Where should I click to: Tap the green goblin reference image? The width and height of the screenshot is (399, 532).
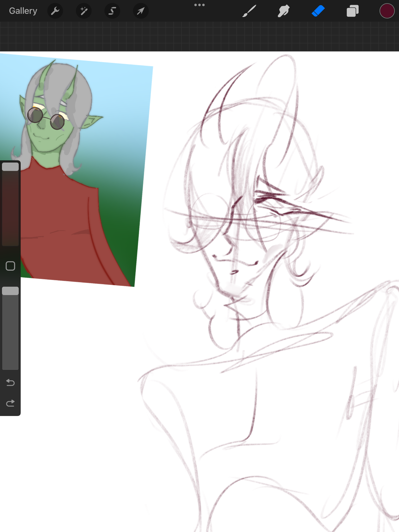(x=76, y=170)
